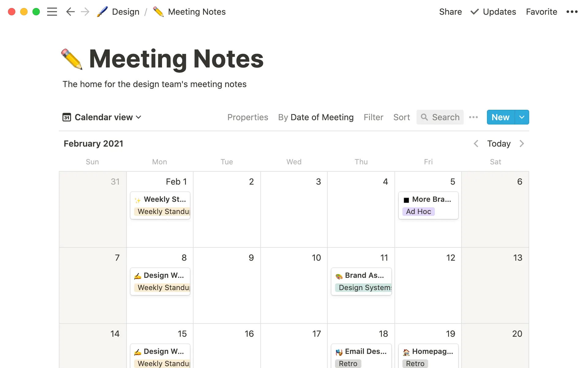This screenshot has width=588, height=368.
Task: Click the back navigation arrow
Action: coord(70,12)
